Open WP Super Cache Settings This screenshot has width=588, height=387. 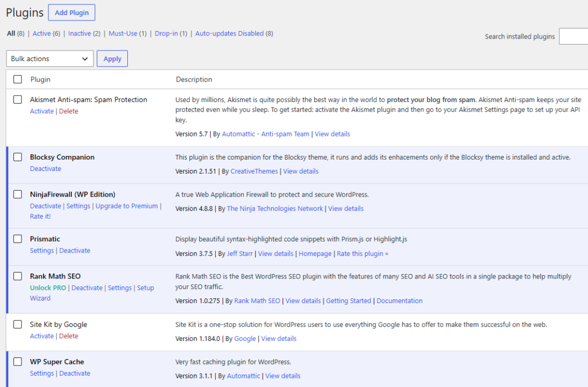coord(42,373)
